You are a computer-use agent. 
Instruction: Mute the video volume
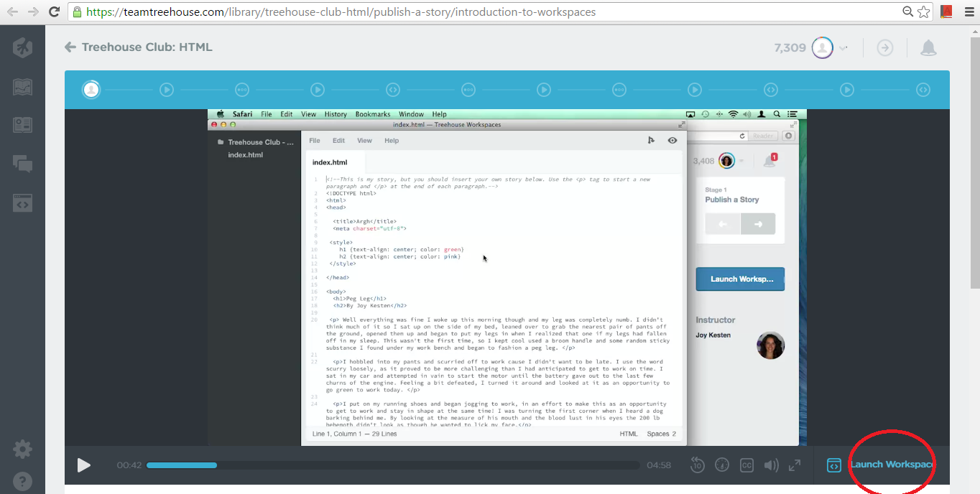pos(771,465)
